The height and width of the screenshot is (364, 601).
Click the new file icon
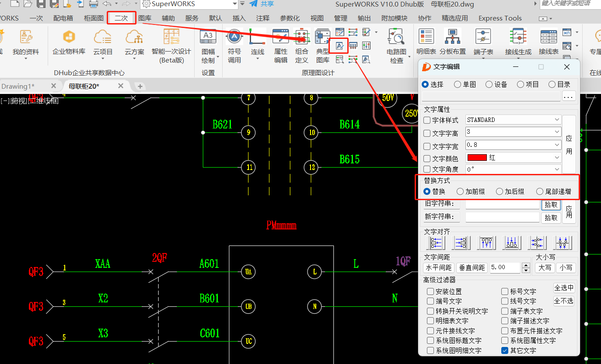pos(14,4)
